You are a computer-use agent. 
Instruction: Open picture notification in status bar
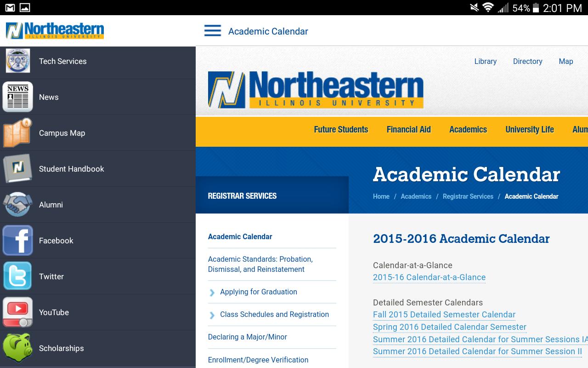25,7
